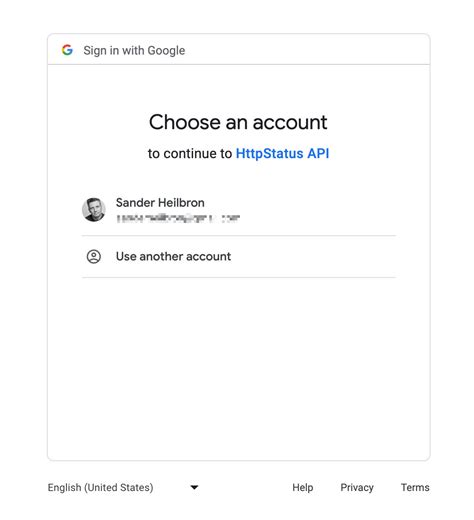Click the empty area of the sign-in card
Image resolution: width=474 pixels, height=520 pixels.
(x=239, y=367)
